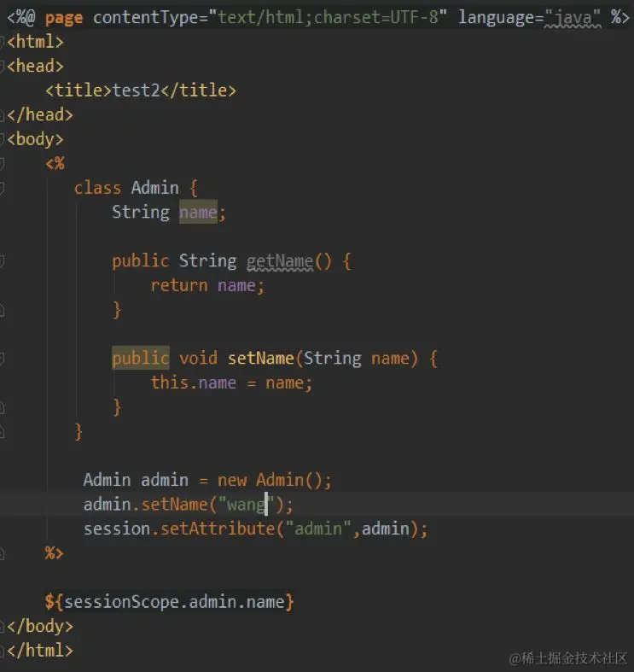Click the closing </body> tag

[x=40, y=627]
